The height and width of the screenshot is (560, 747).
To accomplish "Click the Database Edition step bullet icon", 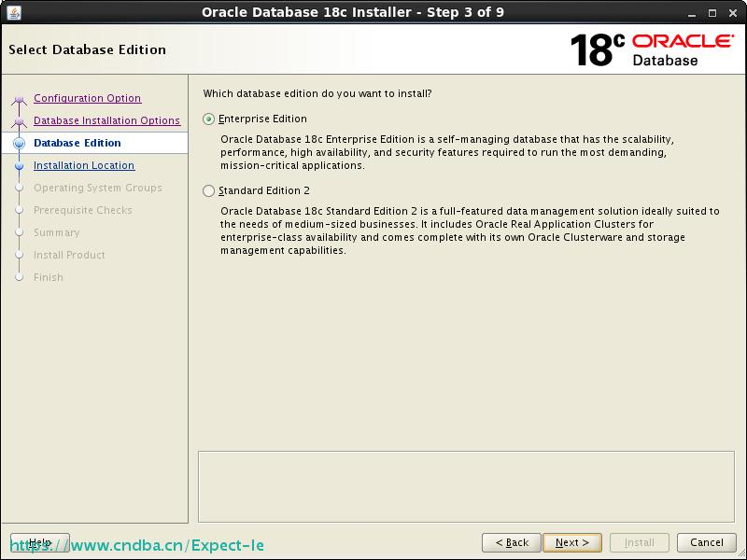I will tap(19, 143).
